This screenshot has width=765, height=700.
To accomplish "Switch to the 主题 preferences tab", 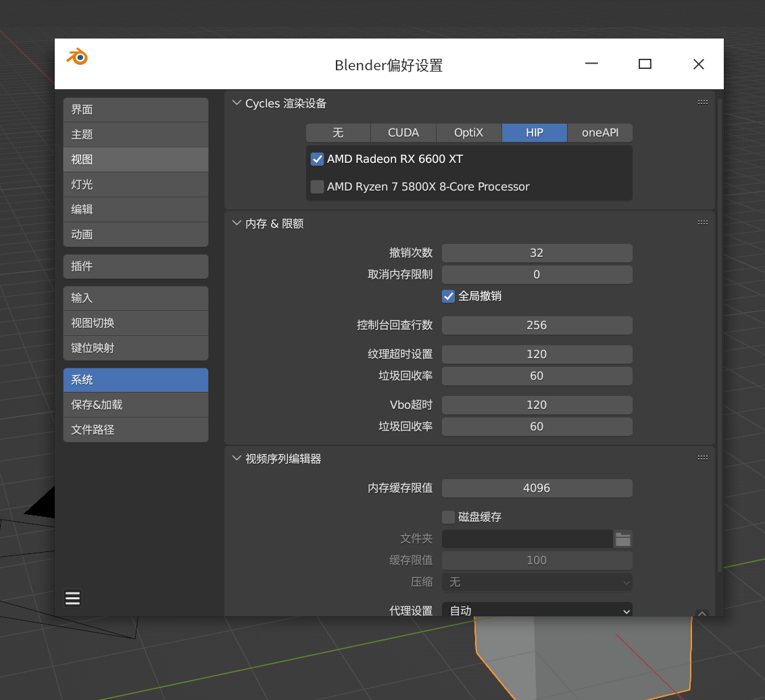I will (135, 134).
